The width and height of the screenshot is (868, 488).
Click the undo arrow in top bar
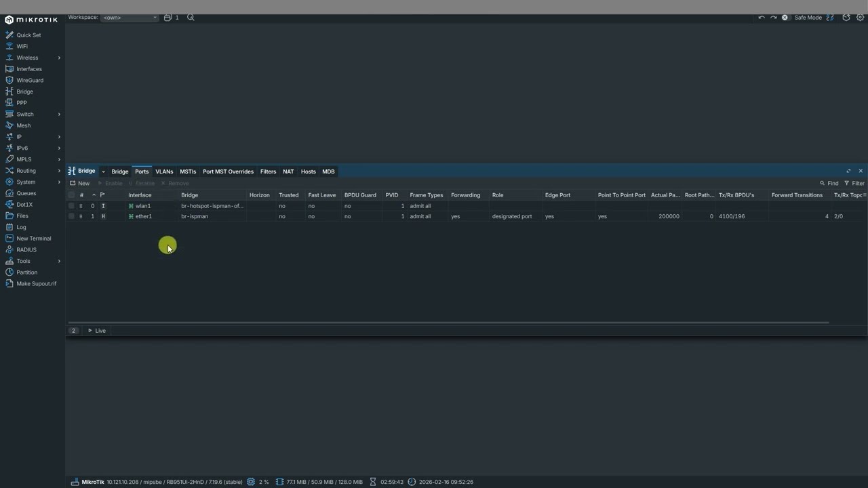coord(762,18)
